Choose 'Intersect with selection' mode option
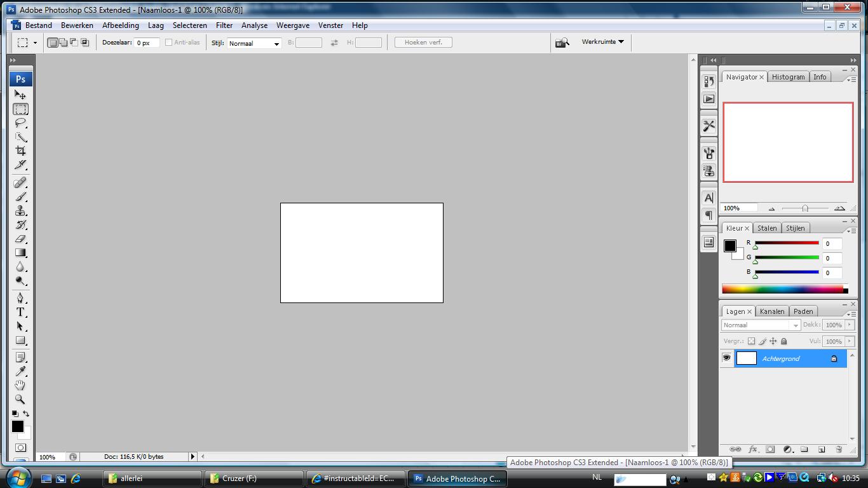This screenshot has width=868, height=488. [85, 43]
